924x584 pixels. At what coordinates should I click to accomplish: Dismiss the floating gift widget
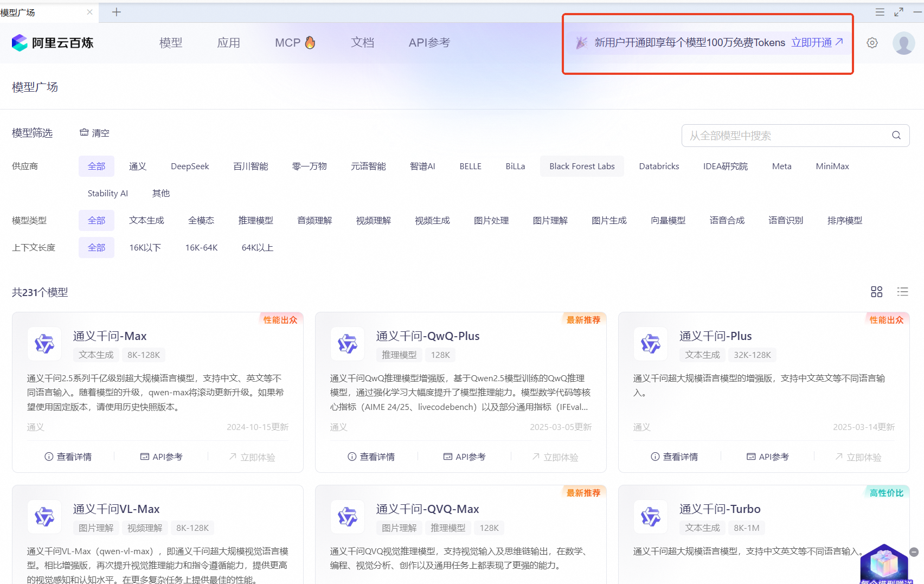pyautogui.click(x=914, y=552)
